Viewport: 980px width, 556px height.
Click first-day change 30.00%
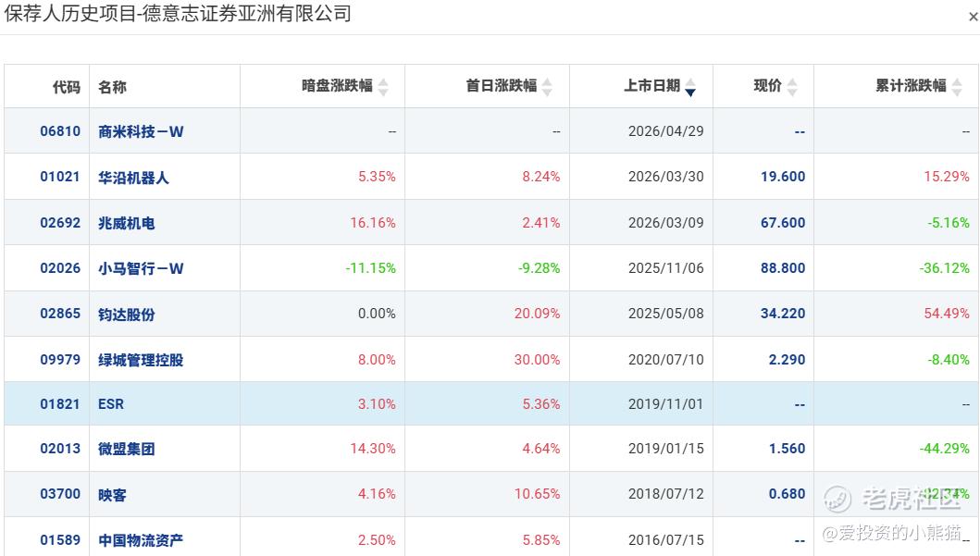(537, 360)
